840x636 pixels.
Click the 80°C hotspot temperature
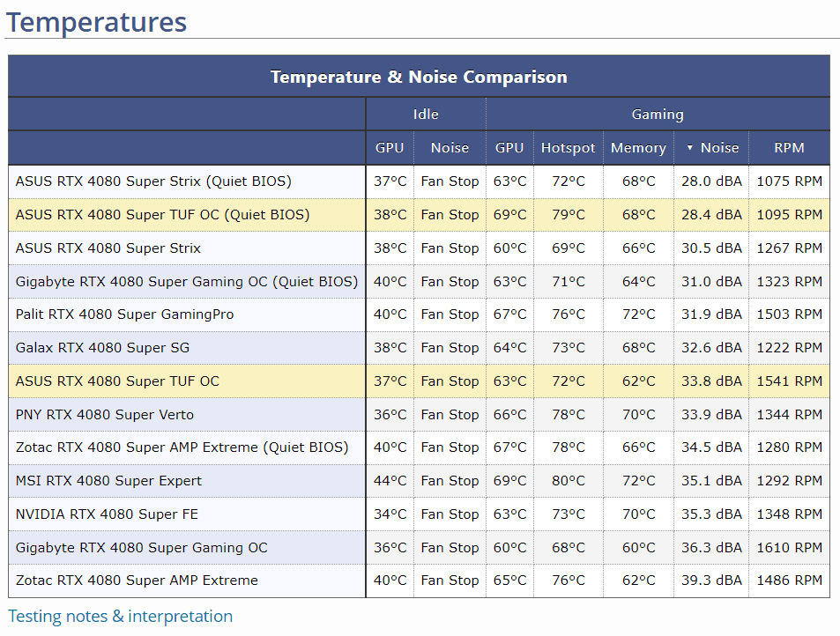coord(569,481)
